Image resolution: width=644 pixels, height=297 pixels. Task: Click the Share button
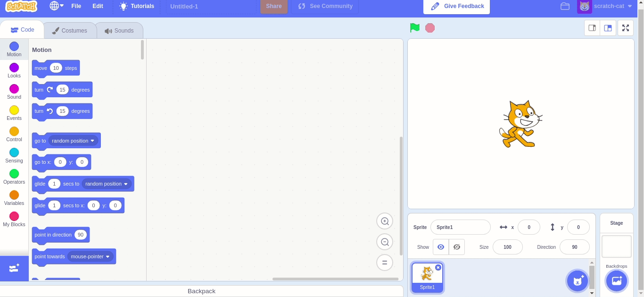click(x=274, y=6)
